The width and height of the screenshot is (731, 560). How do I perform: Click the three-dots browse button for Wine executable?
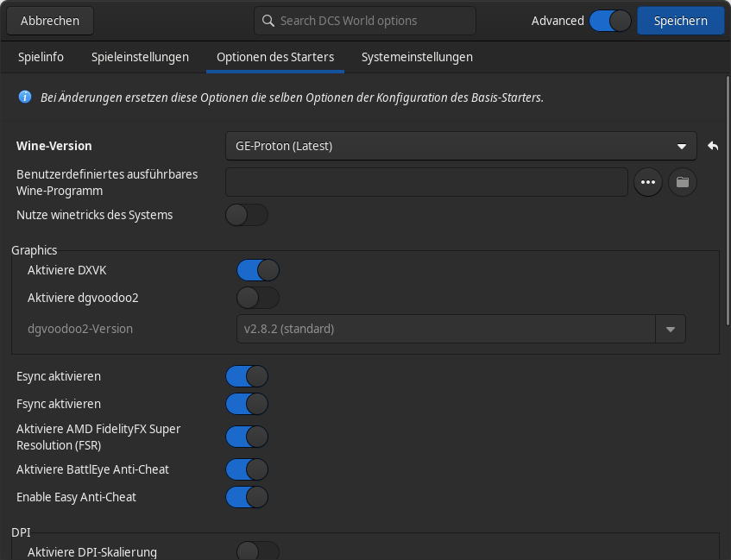tap(648, 182)
